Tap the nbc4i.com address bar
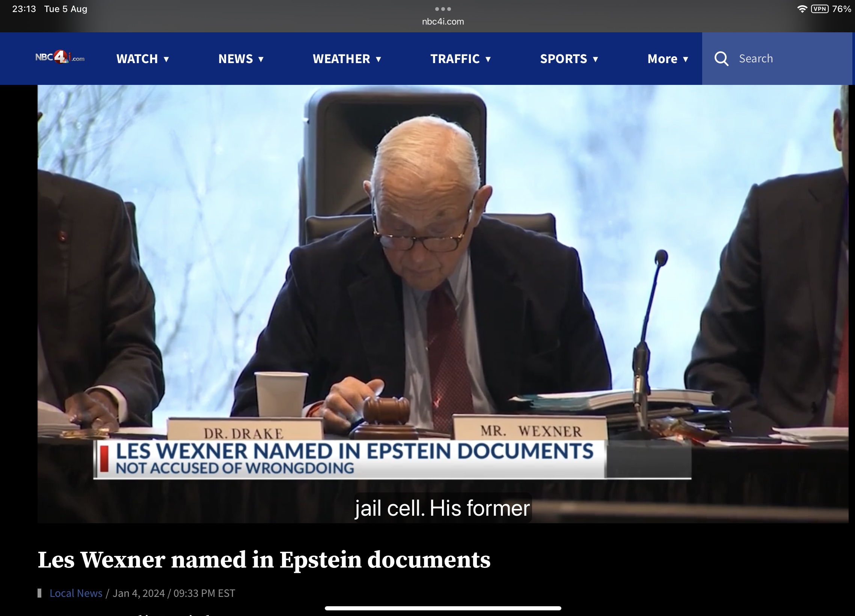This screenshot has width=855, height=616. click(x=443, y=21)
